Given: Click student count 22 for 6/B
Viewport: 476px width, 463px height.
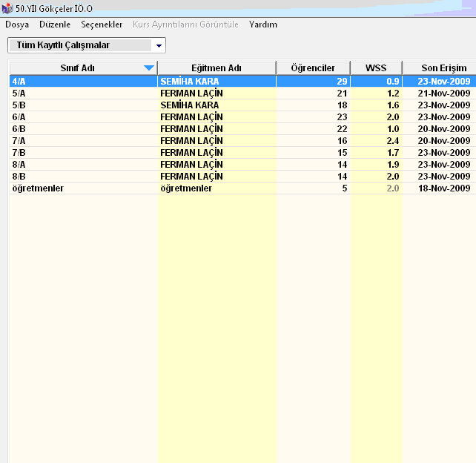Looking at the screenshot, I should coord(342,129).
